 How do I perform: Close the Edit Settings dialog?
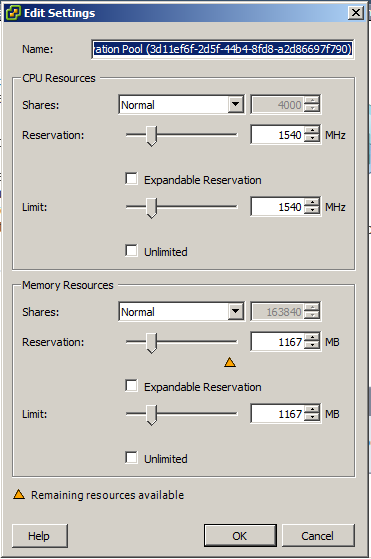[355, 13]
